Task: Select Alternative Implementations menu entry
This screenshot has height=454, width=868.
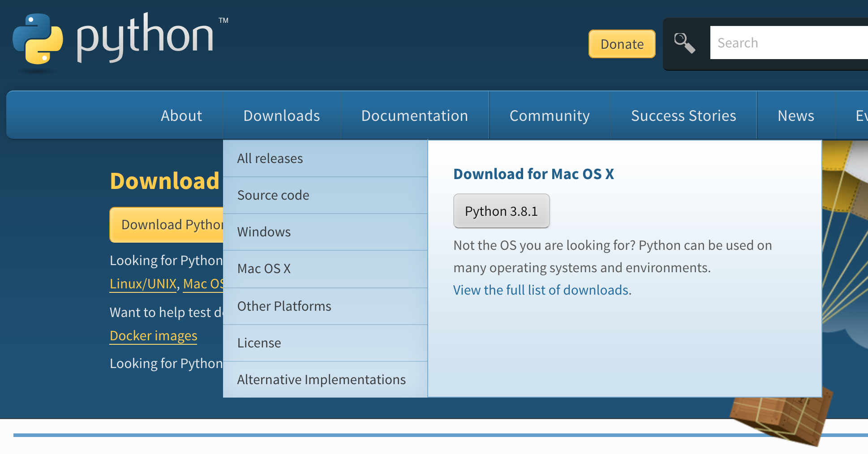Action: tap(325, 380)
